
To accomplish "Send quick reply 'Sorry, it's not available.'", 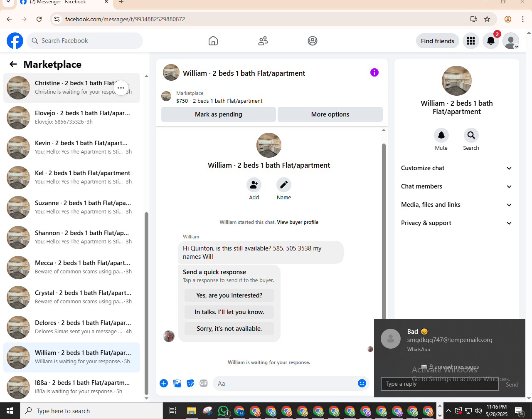I will [229, 329].
